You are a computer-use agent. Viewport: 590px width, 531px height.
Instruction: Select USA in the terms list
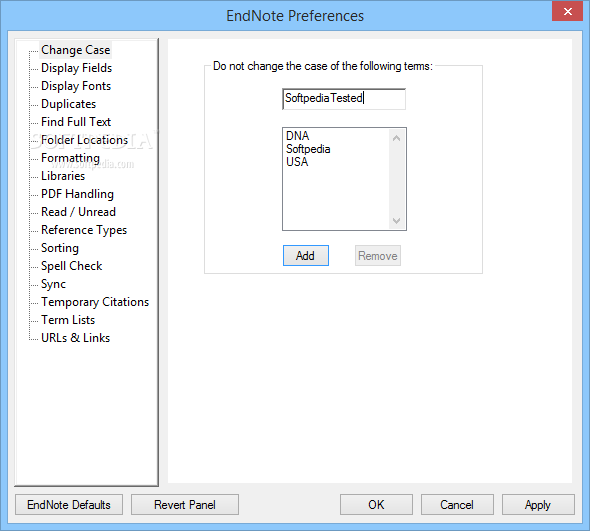[297, 162]
